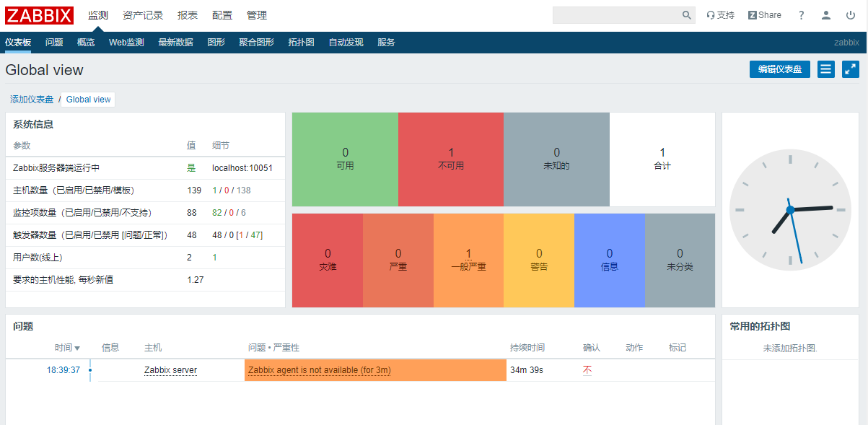Select the Web监测 submenu tab
Image resolution: width=868 pixels, height=425 pixels.
coord(126,43)
